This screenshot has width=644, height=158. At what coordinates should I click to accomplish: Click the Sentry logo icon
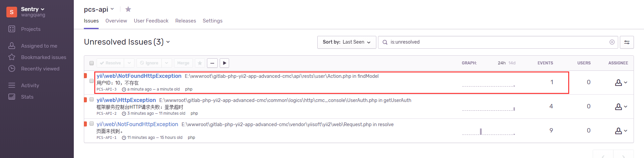point(12,12)
